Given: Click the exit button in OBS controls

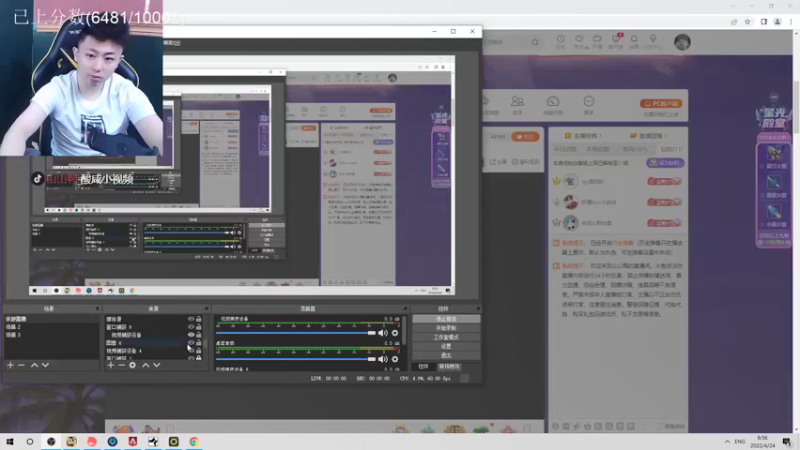Looking at the screenshot, I should 446,355.
